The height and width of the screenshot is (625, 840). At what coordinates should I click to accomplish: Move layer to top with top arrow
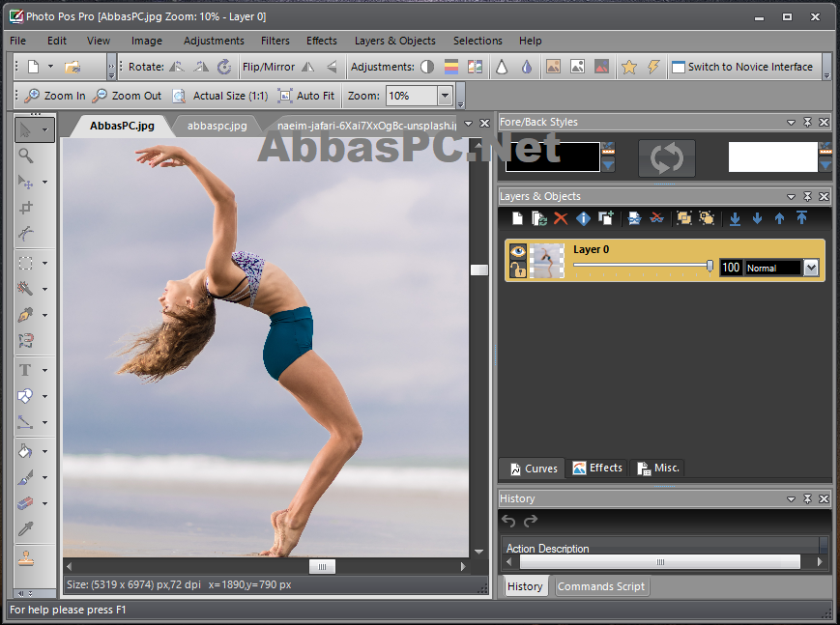pos(801,218)
